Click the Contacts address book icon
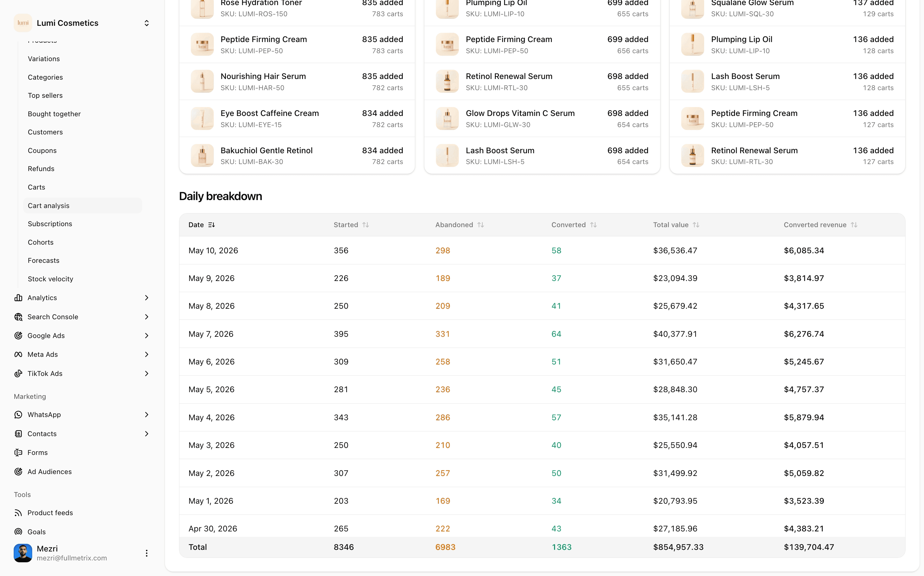 coord(18,434)
